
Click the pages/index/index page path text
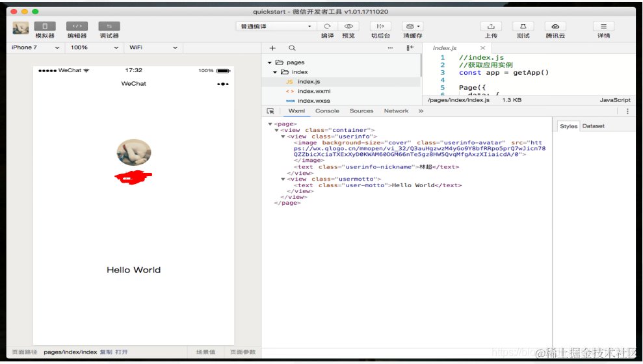[70, 352]
